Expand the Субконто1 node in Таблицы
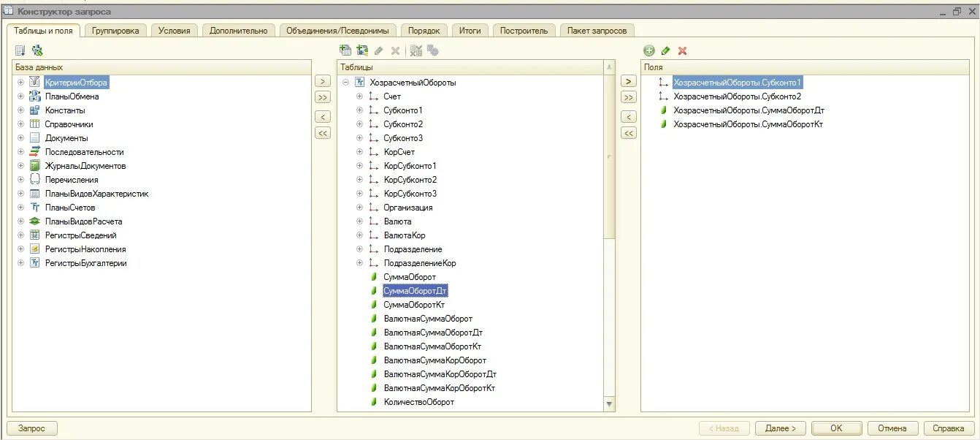The image size is (980, 440). pyautogui.click(x=359, y=110)
